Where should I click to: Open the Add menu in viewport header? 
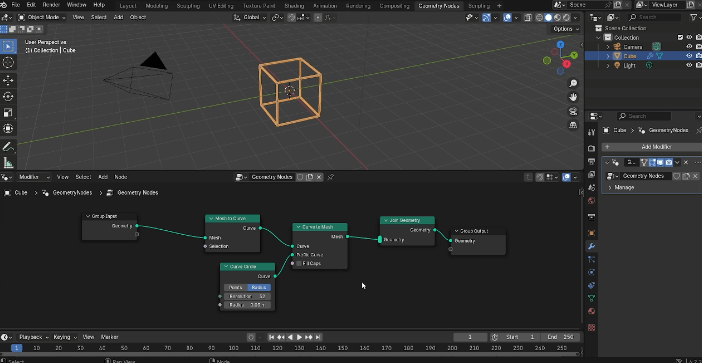118,17
